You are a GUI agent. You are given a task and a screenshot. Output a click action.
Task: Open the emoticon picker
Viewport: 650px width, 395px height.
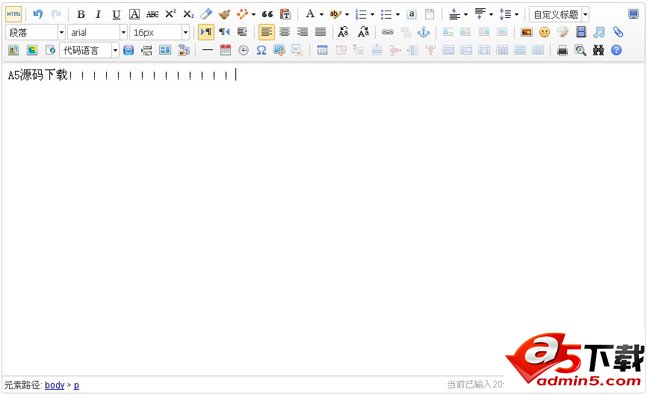click(x=545, y=32)
